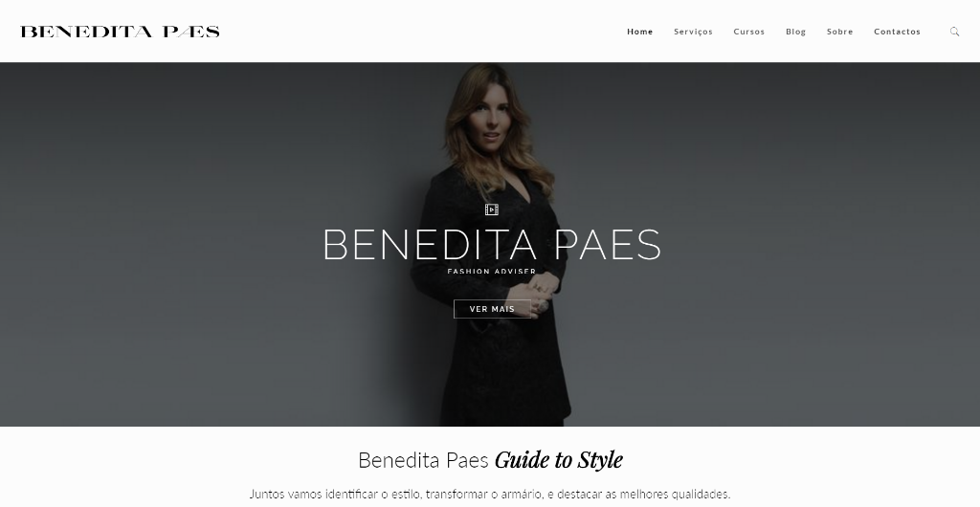980x507 pixels.
Task: Click the italic Guide to Style text
Action: coord(559,460)
